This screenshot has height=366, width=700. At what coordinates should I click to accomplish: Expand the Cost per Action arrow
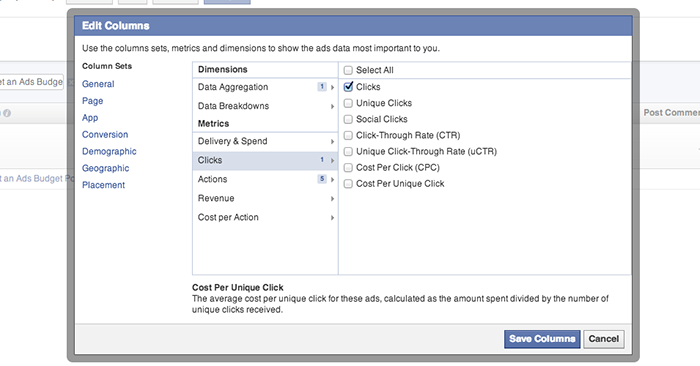pos(332,218)
